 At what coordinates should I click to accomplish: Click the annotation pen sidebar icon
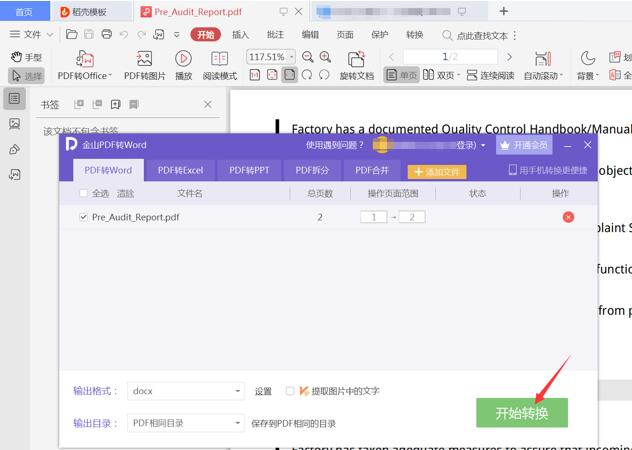point(15,150)
